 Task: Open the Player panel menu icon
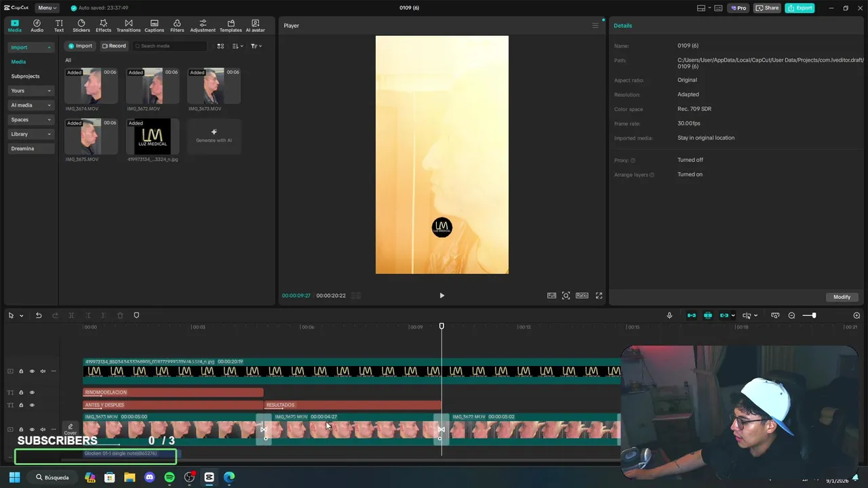click(x=595, y=26)
